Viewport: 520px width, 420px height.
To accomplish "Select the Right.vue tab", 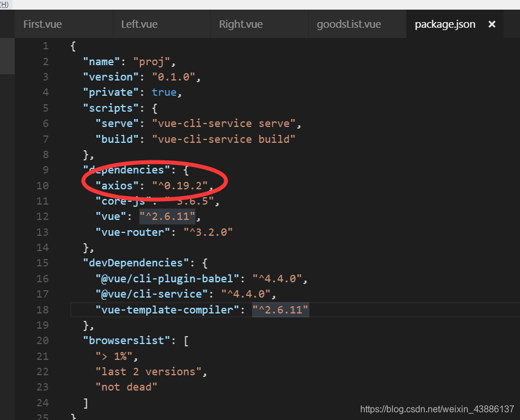I will coord(259,24).
